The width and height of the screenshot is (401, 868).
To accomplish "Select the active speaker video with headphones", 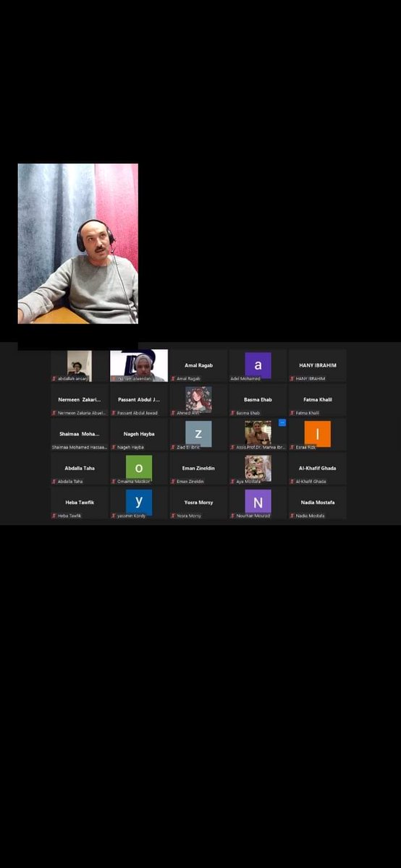I will click(x=78, y=243).
